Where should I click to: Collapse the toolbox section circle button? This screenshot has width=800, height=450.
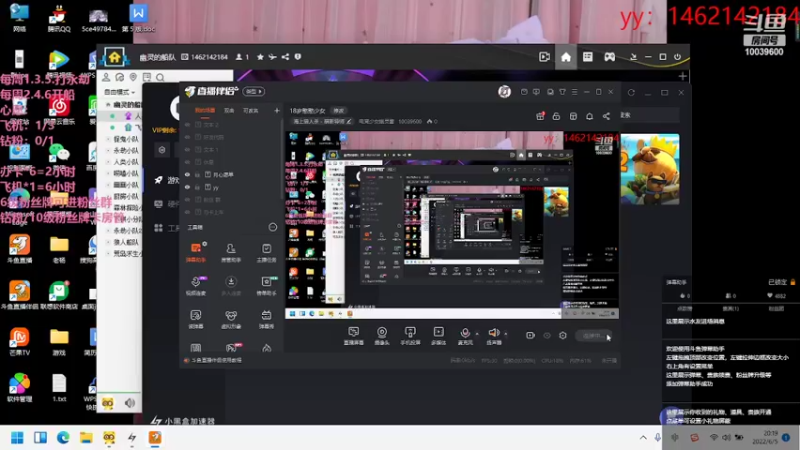272,227
